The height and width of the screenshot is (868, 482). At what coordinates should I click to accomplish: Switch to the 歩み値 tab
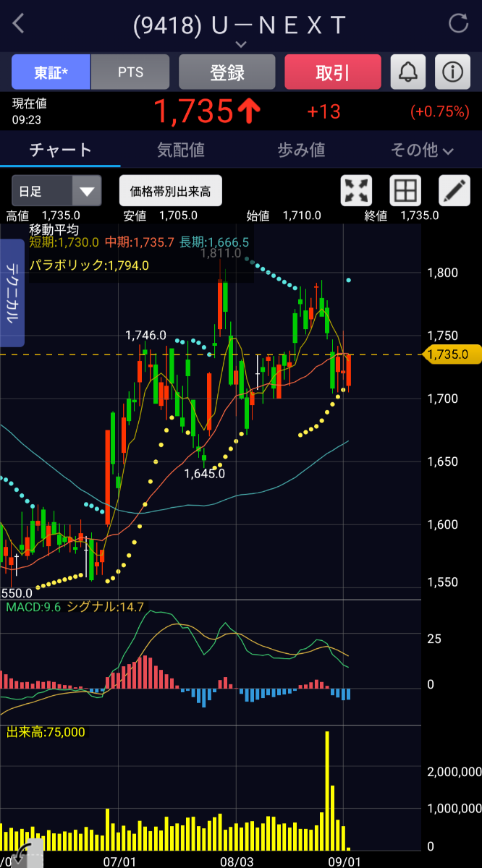[x=301, y=150]
